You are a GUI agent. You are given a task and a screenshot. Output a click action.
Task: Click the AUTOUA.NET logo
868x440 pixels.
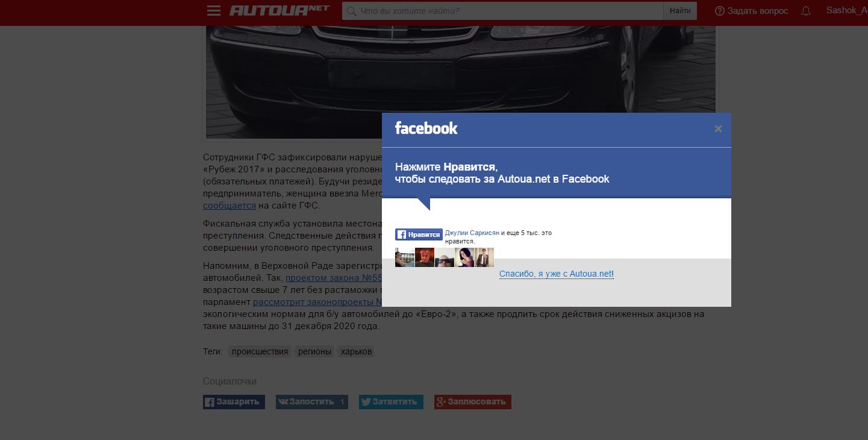click(279, 11)
